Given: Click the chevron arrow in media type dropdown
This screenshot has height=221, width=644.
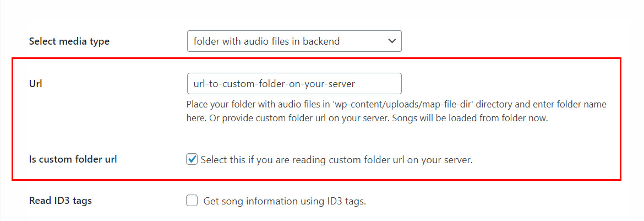Looking at the screenshot, I should [392, 41].
